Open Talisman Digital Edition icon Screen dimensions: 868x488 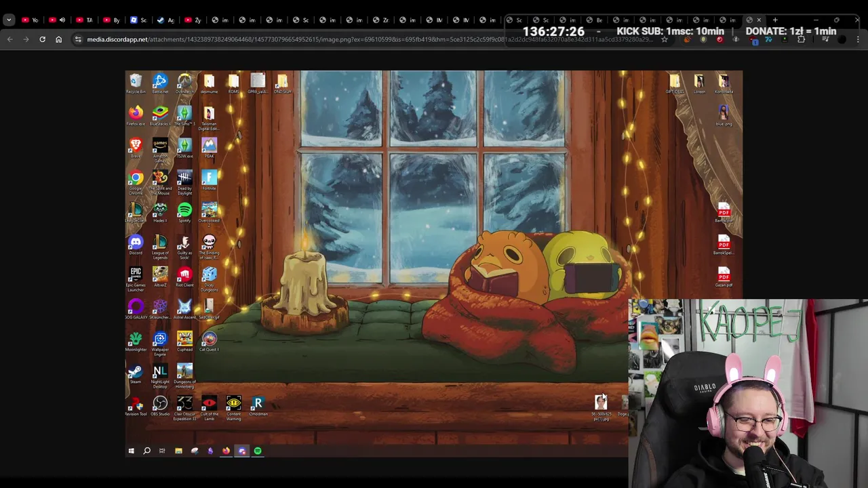pos(209,117)
